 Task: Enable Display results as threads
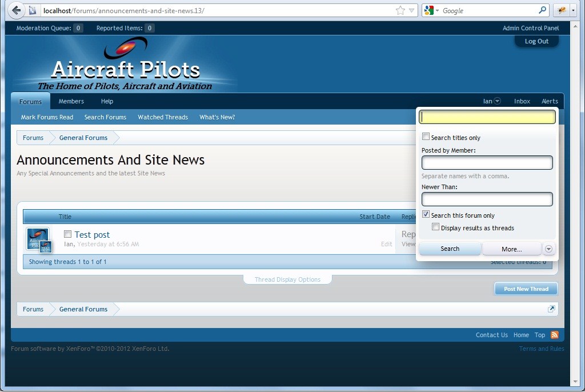pyautogui.click(x=435, y=227)
